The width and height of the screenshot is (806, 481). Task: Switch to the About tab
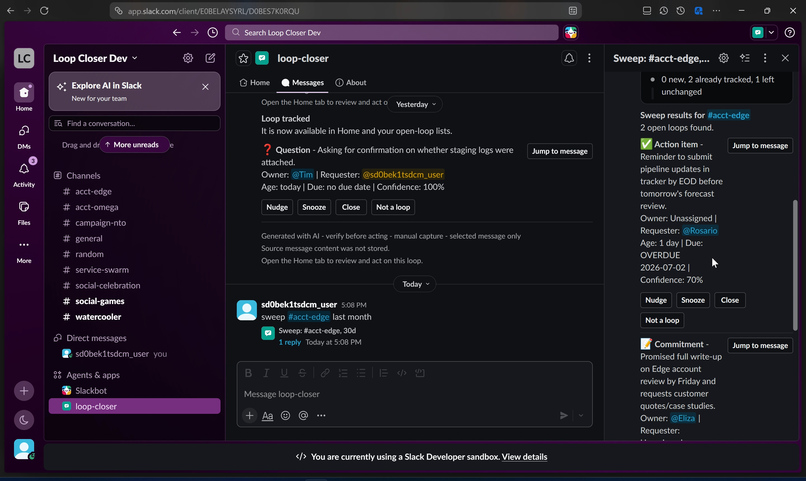point(351,82)
